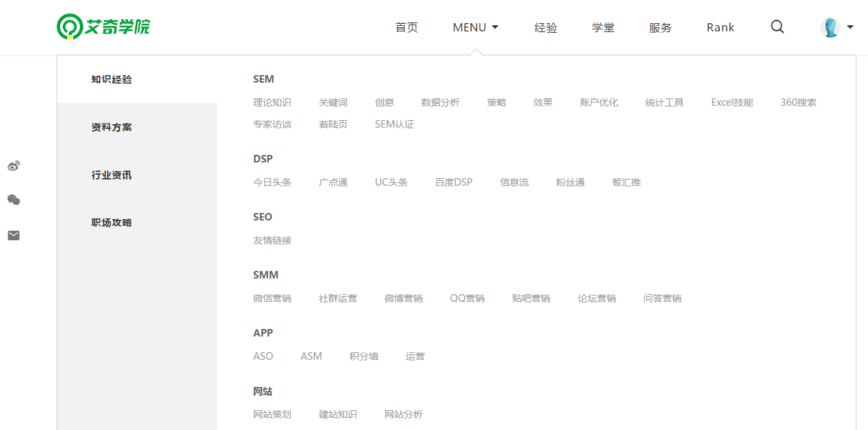Open the Excel技能 link

pos(732,102)
